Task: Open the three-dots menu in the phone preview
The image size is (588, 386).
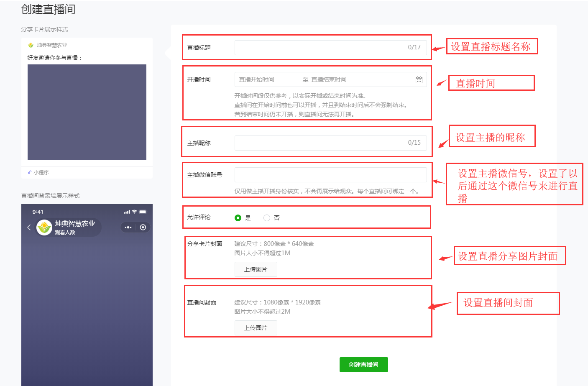Action: pyautogui.click(x=128, y=228)
